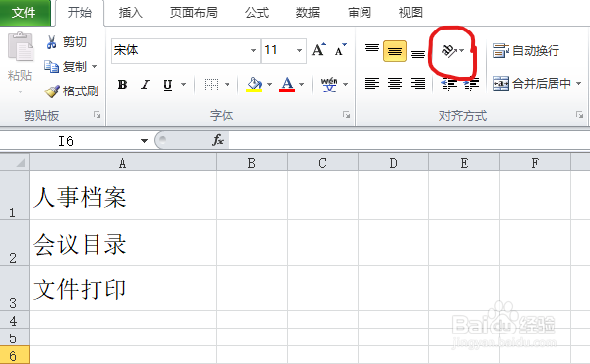Click the text orientation icon
This screenshot has width=590, height=364.
450,50
